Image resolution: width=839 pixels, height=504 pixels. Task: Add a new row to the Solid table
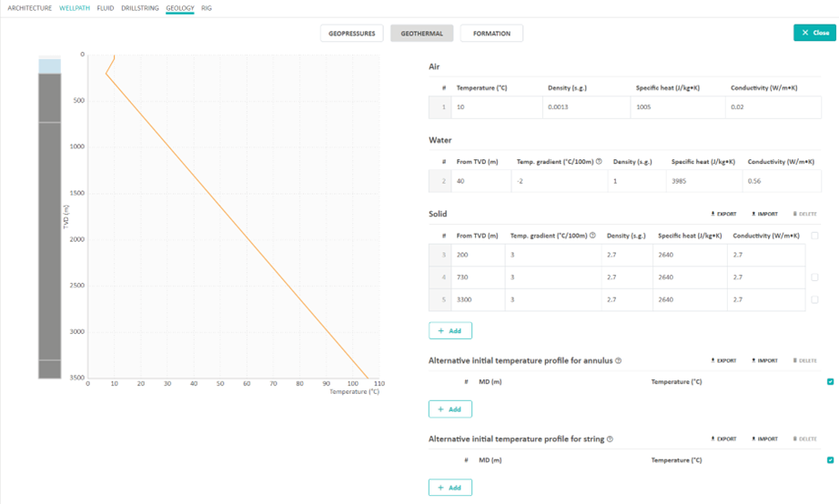pos(450,330)
